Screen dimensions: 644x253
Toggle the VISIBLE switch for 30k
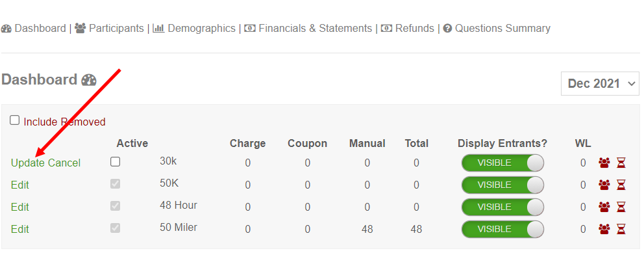(502, 163)
